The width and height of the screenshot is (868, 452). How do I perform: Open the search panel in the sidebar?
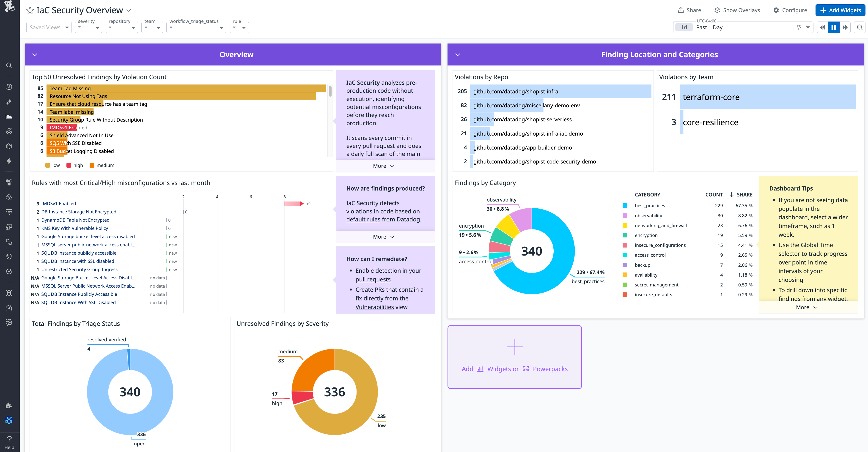9,65
